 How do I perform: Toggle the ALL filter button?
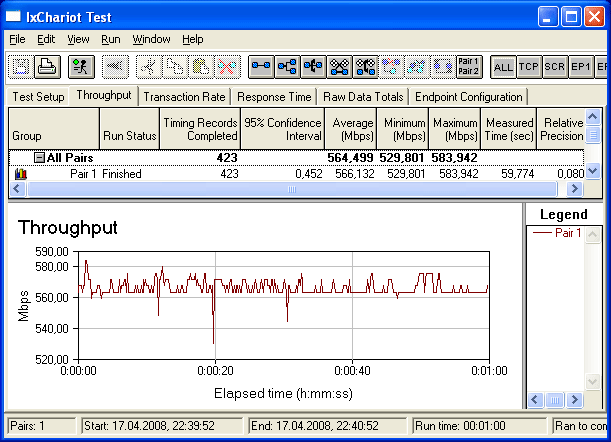click(503, 67)
